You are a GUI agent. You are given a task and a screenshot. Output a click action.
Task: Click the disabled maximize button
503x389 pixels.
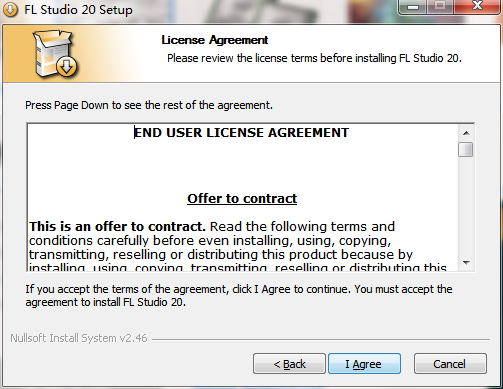(x=440, y=7)
